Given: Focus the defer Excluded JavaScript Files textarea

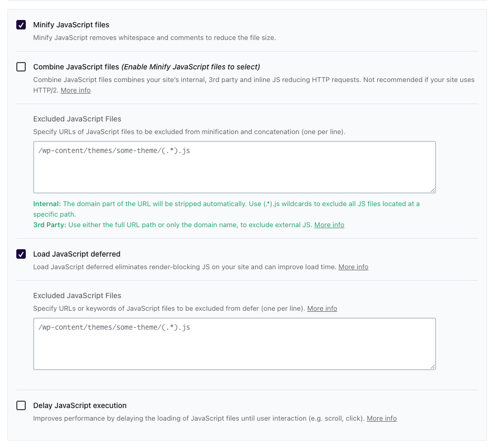Looking at the screenshot, I should pyautogui.click(x=234, y=344).
